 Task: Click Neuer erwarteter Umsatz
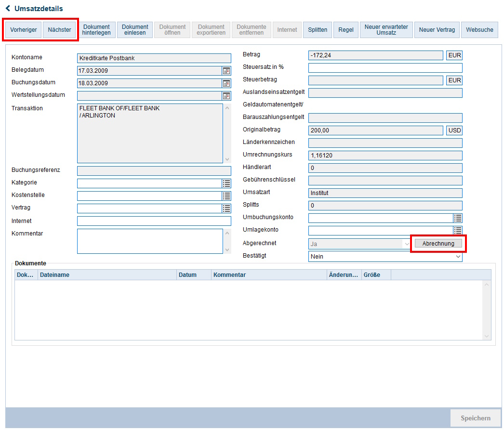click(x=386, y=30)
